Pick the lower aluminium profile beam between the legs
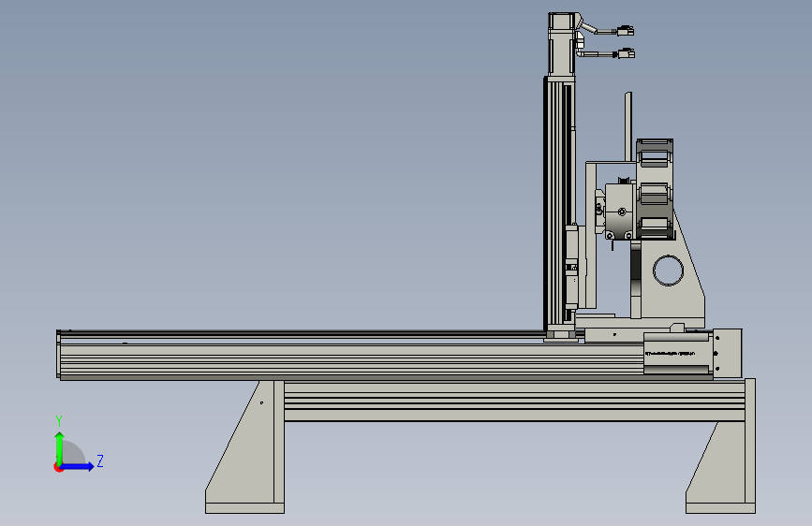812x526 pixels. tap(515, 402)
